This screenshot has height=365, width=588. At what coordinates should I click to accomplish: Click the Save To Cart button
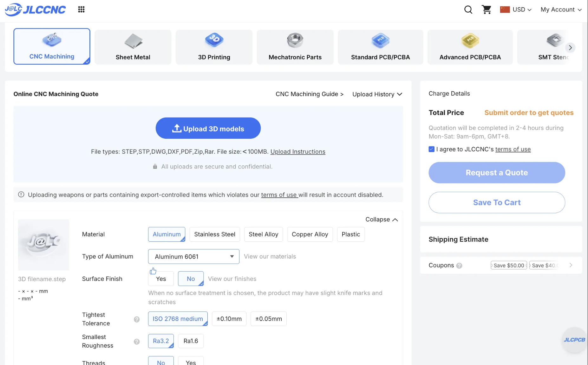497,202
